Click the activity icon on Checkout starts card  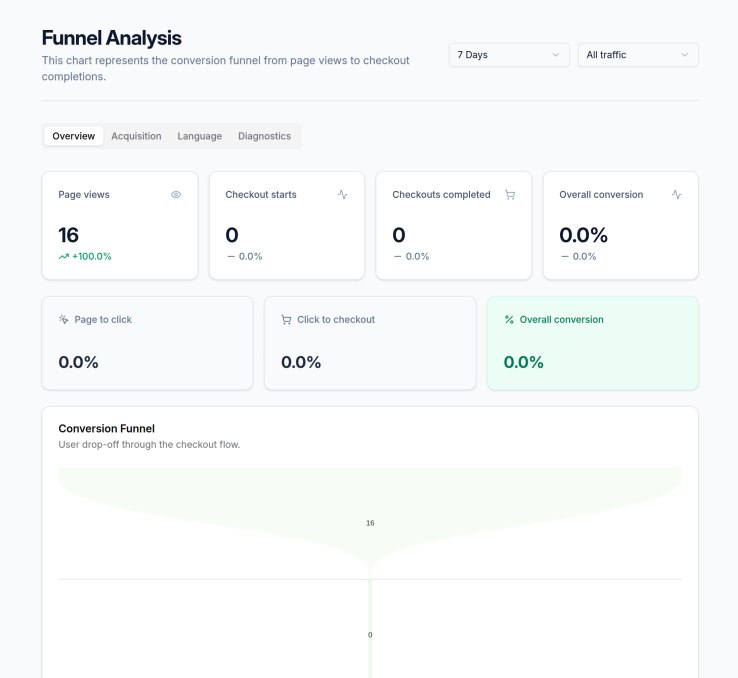point(343,195)
